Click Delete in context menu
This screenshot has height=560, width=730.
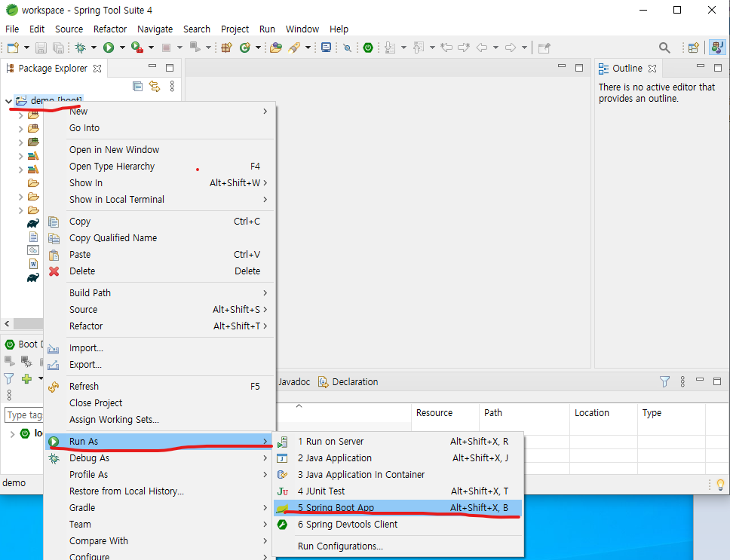(159, 271)
